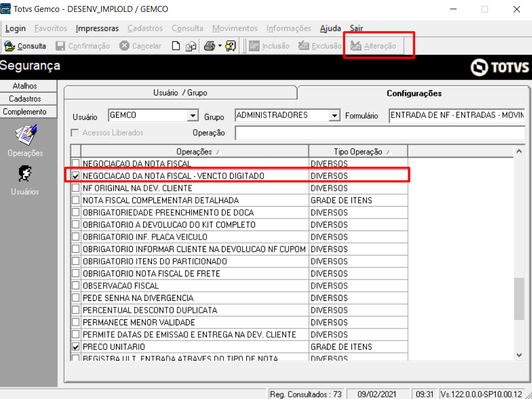Select the OBRIGATORIO ITENS DO PARTICIONADO row text

click(155, 261)
